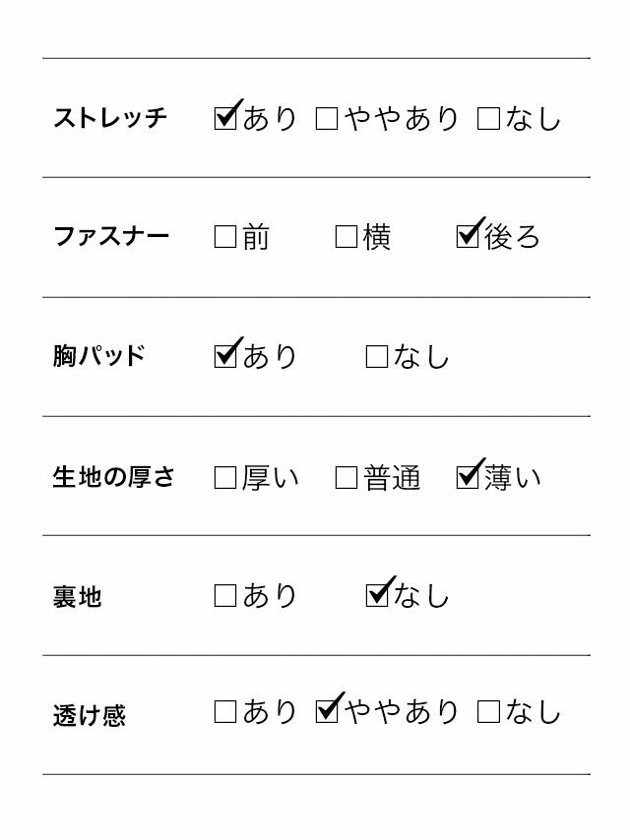The width and height of the screenshot is (630, 840).
Task: Check 生地の厚さ 厚い checkbox
Action: point(225,478)
